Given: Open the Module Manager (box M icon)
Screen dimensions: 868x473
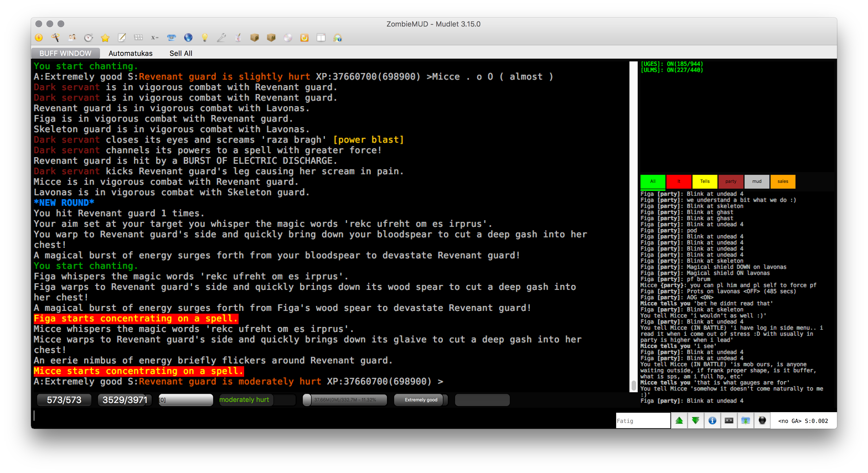Looking at the screenshot, I should tap(271, 38).
